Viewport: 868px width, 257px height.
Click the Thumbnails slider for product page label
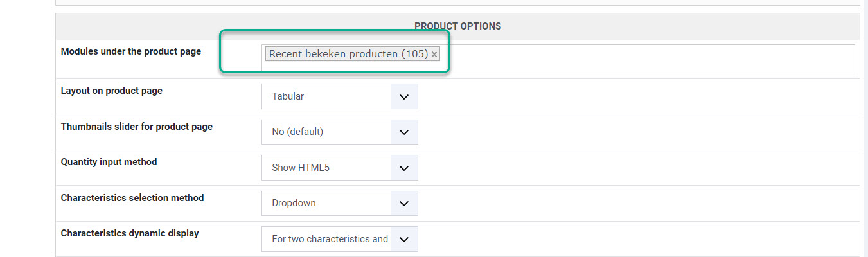[136, 127]
